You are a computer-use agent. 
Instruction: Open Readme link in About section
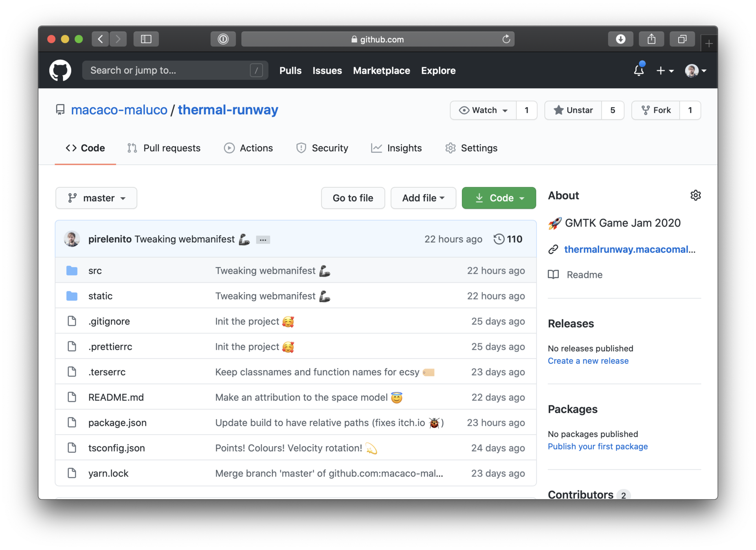pyautogui.click(x=584, y=275)
